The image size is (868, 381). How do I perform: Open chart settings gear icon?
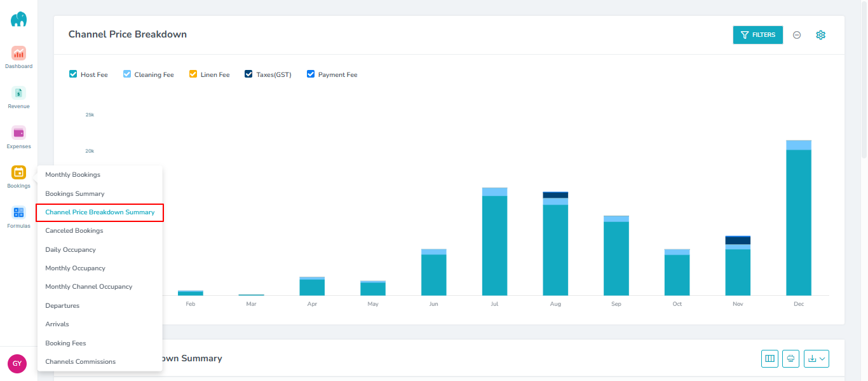click(x=820, y=35)
